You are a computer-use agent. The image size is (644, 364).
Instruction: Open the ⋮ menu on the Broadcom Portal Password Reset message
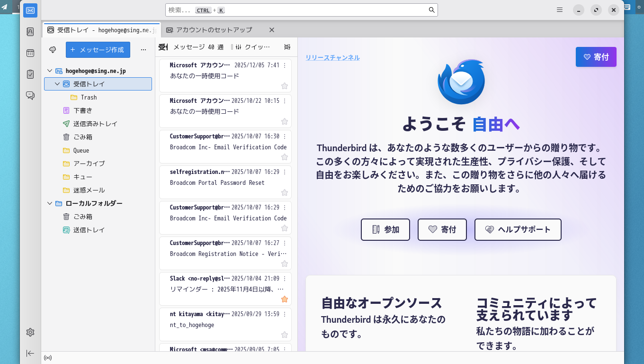pyautogui.click(x=285, y=172)
